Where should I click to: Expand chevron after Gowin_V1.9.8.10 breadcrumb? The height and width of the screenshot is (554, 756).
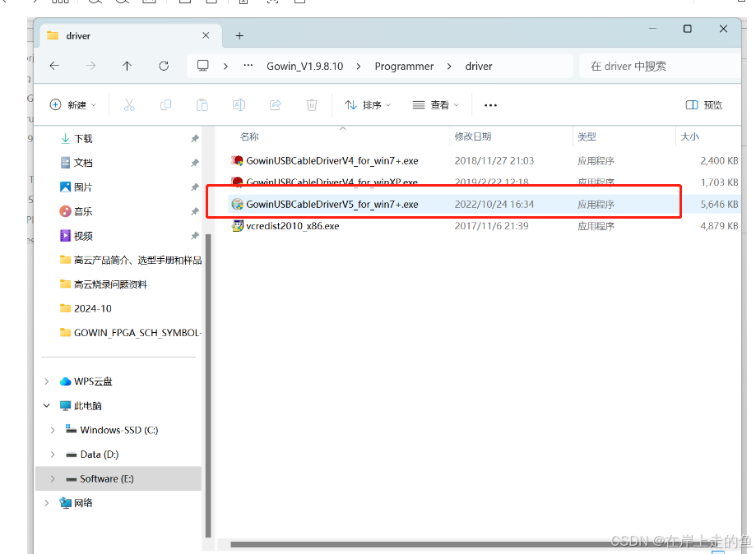point(358,66)
